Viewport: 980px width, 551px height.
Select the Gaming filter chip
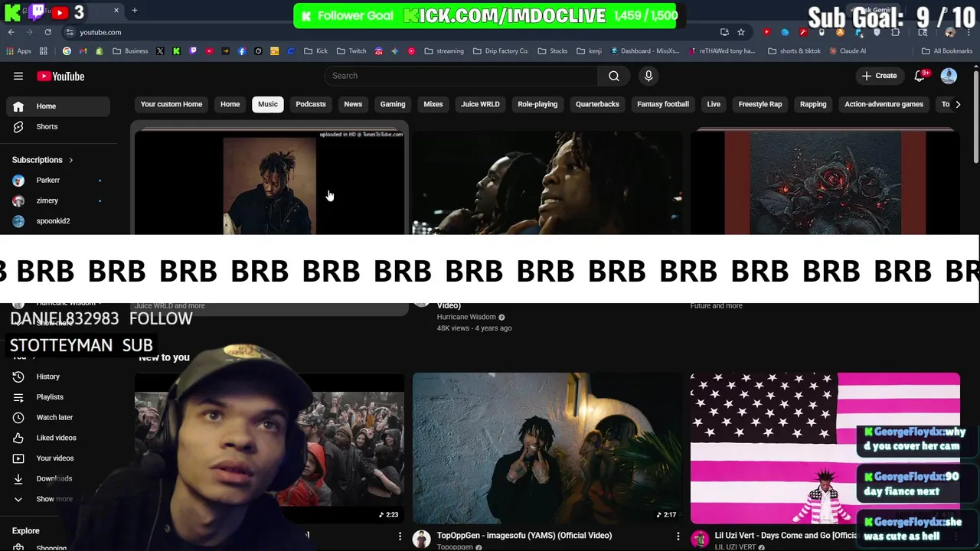(393, 104)
